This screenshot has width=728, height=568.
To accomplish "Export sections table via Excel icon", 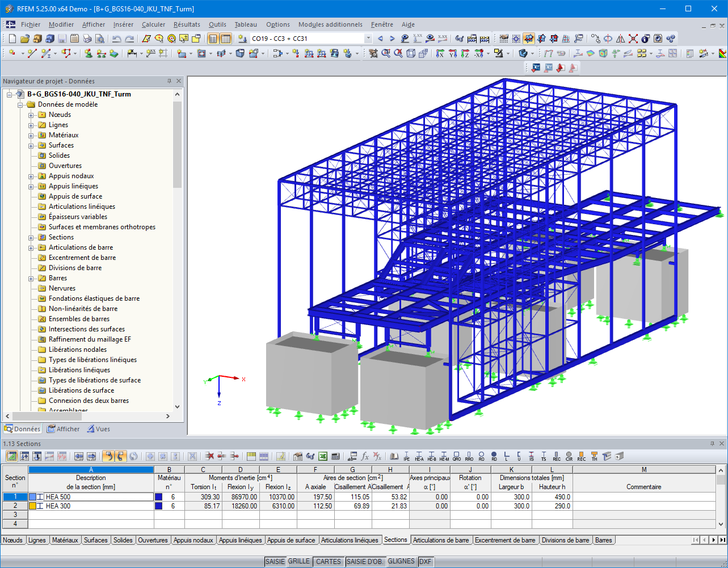I will click(322, 456).
